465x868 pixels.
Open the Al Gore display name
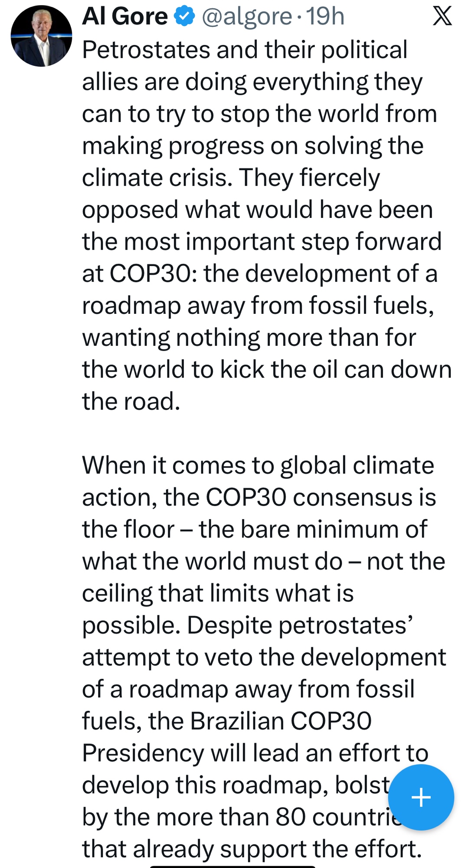pyautogui.click(x=124, y=16)
